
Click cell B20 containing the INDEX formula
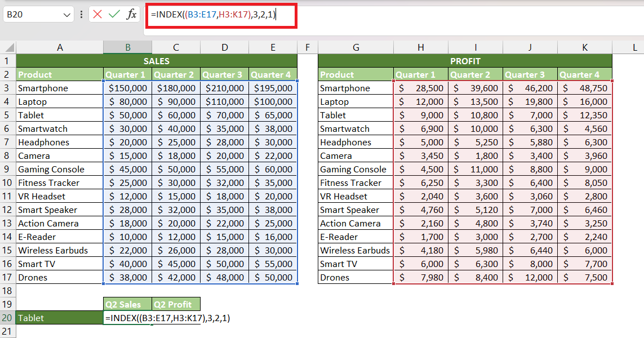coord(127,318)
